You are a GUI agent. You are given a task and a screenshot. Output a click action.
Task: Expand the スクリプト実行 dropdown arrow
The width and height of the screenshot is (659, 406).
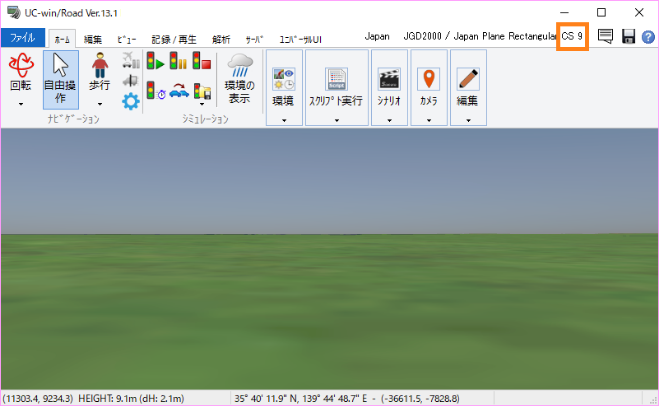point(337,121)
